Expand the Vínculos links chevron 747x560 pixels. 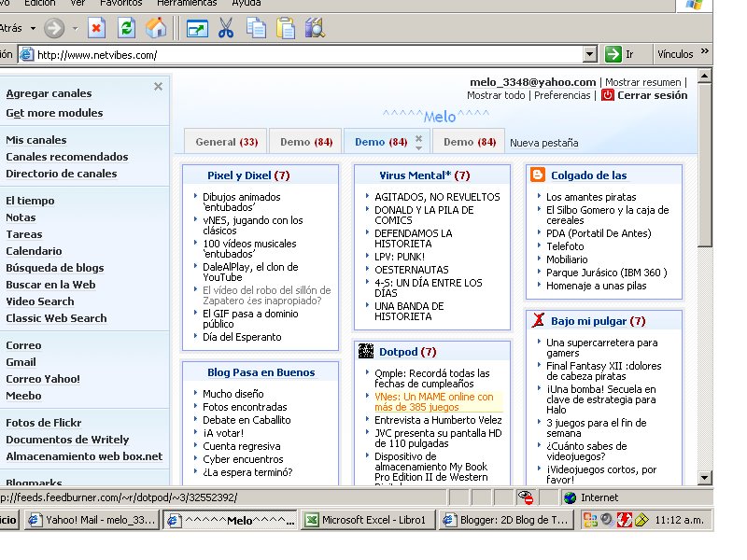[705, 51]
